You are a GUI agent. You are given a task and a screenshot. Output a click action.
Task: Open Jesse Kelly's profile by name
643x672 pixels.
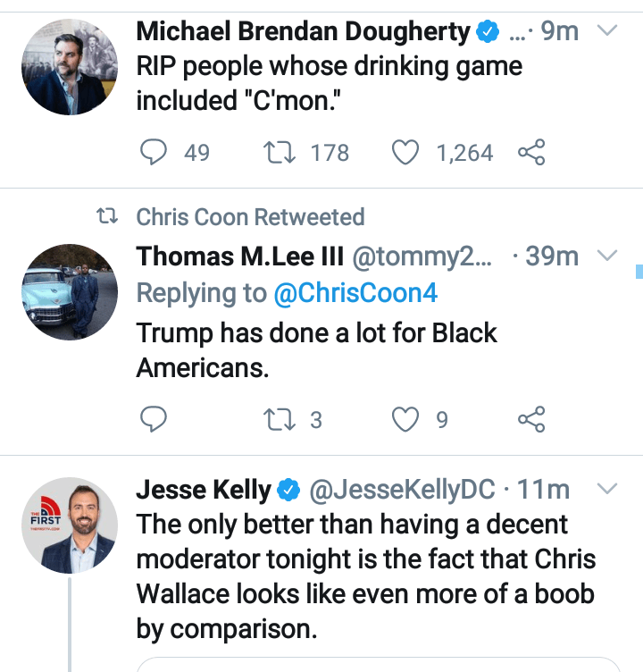[204, 490]
